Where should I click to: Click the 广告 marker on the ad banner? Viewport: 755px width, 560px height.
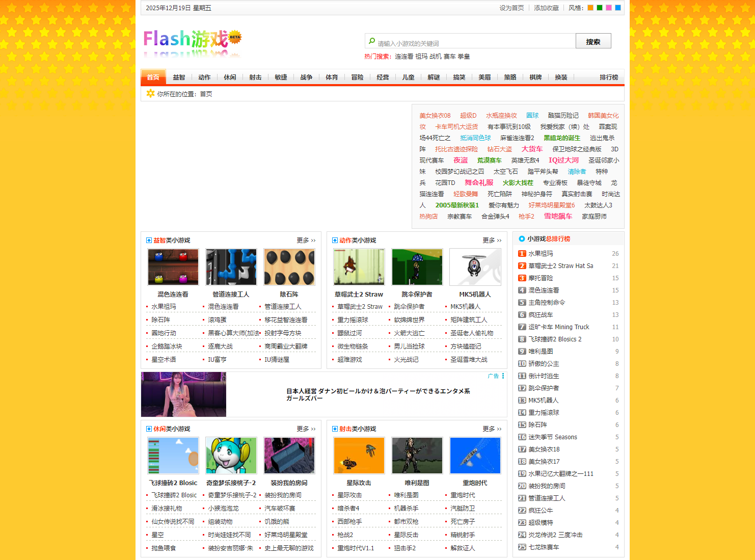493,376
